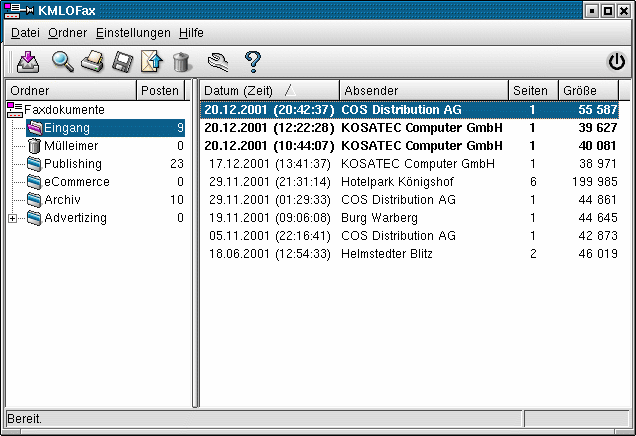Click the printer icon in toolbar
Screen dimensions: 636x436
click(92, 62)
